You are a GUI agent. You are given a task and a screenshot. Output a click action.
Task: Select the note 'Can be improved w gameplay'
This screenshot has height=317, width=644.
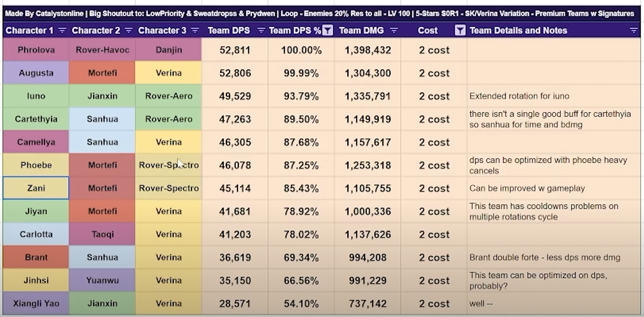(527, 188)
